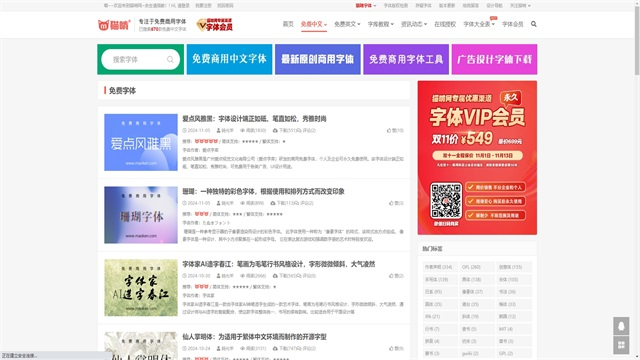Open the 爱点风雅黑 article title
640x360 pixels.
[254, 119]
